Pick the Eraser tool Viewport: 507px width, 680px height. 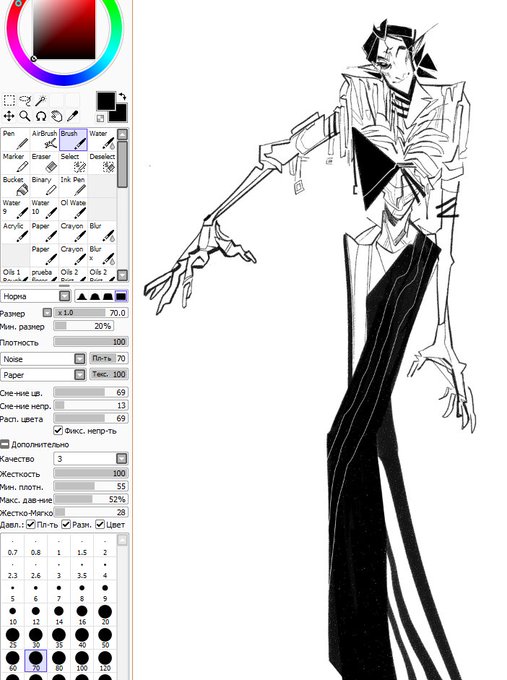pos(44,163)
